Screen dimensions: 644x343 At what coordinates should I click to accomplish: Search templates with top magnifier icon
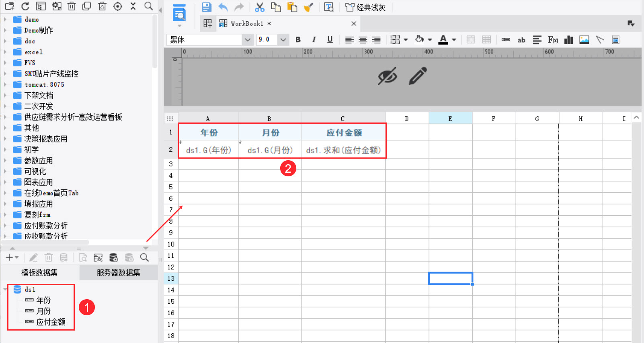tap(149, 6)
